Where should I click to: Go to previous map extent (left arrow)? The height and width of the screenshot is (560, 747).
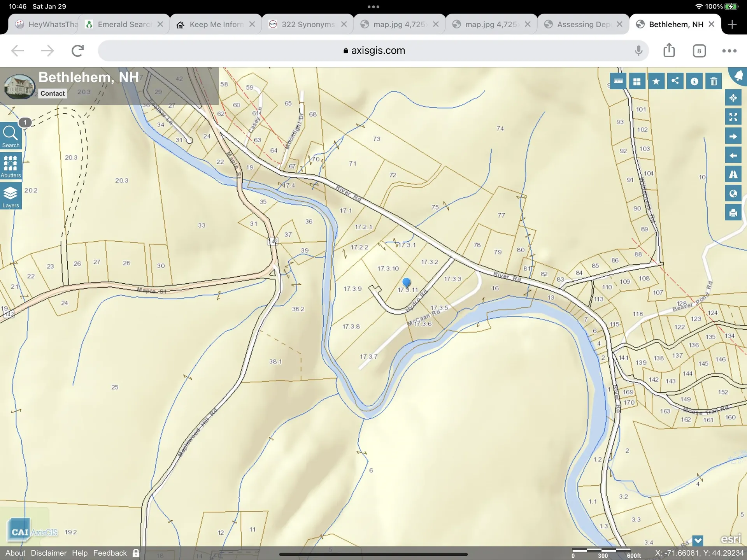pyautogui.click(x=733, y=155)
